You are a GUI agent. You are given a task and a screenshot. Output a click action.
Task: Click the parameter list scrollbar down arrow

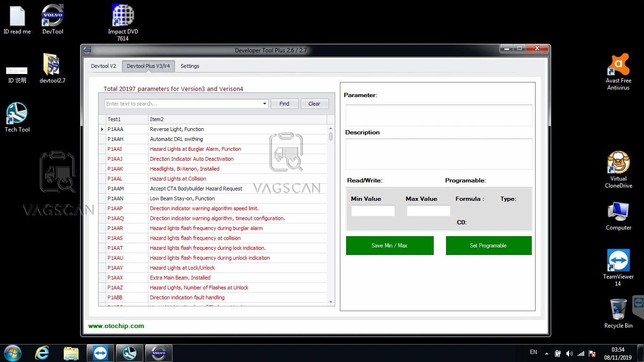[330, 302]
